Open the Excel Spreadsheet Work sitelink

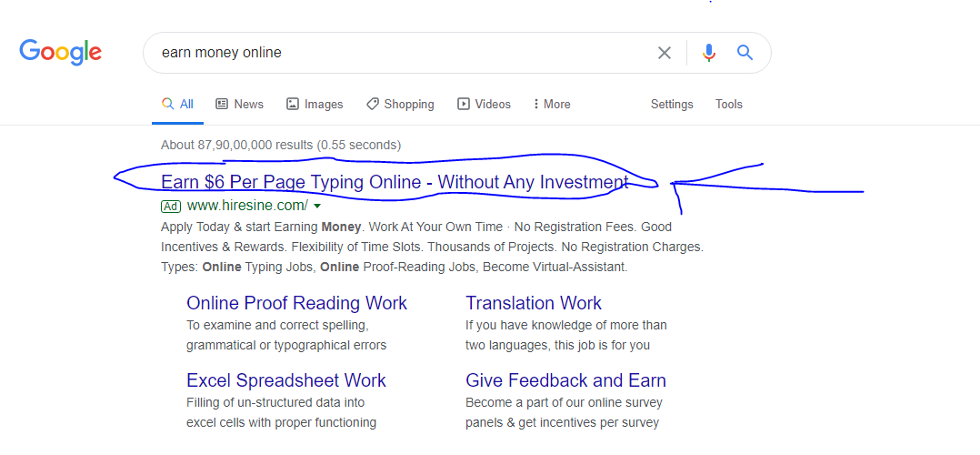coord(286,380)
